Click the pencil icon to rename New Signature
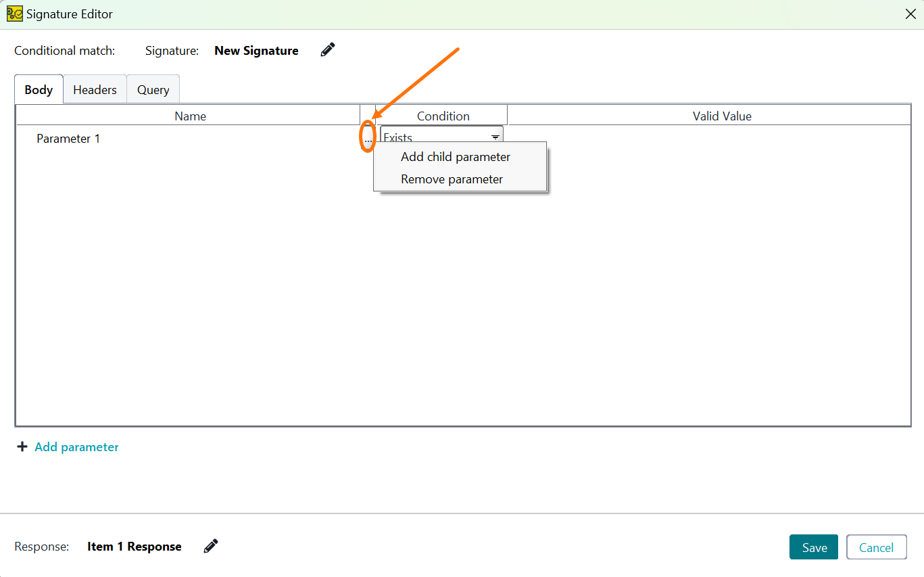The height and width of the screenshot is (577, 924). point(327,49)
